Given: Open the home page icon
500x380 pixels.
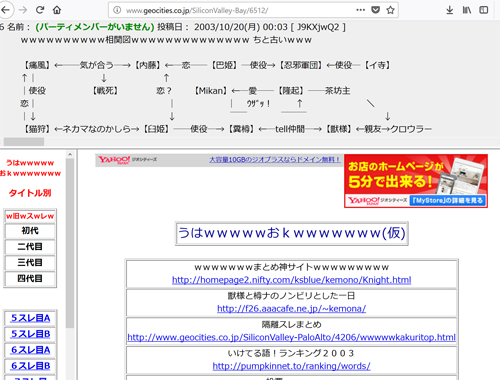Looking at the screenshot, I should pos(57,10).
